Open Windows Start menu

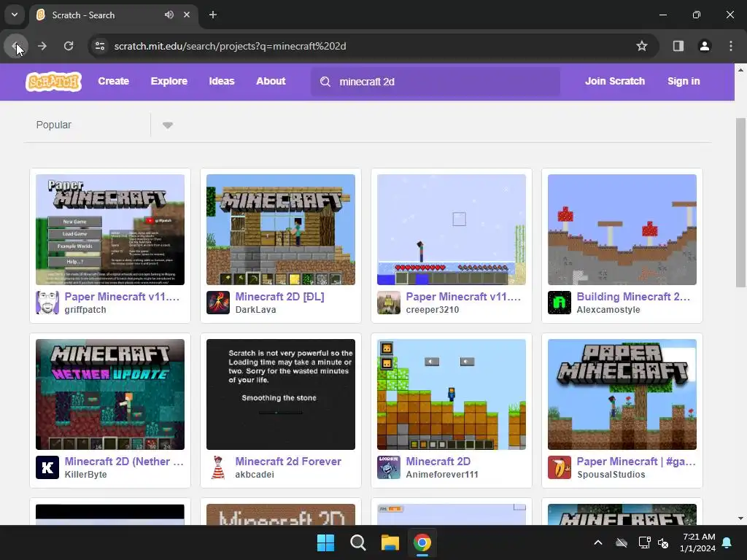(x=326, y=542)
